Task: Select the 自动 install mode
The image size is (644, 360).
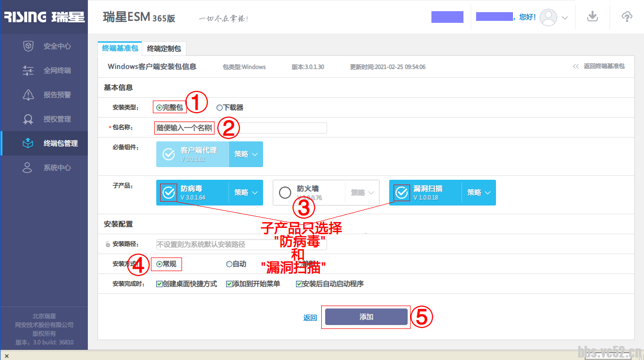Action: click(229, 264)
